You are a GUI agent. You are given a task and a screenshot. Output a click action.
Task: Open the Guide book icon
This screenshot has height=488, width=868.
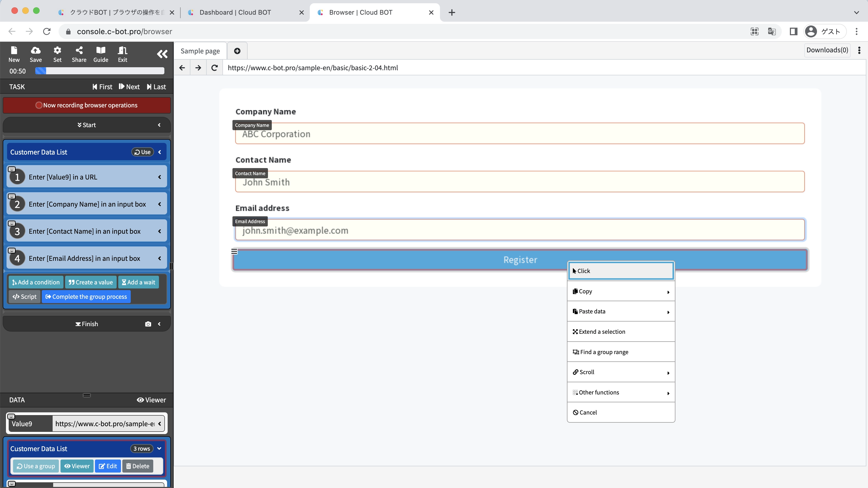tap(101, 54)
